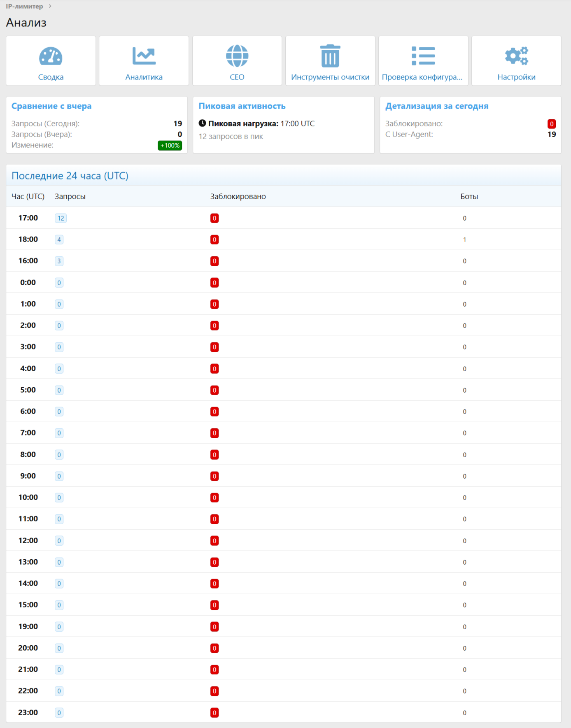Screen dimensions: 571x728
Task: Open the Настройки gears icon
Action: pos(517,56)
